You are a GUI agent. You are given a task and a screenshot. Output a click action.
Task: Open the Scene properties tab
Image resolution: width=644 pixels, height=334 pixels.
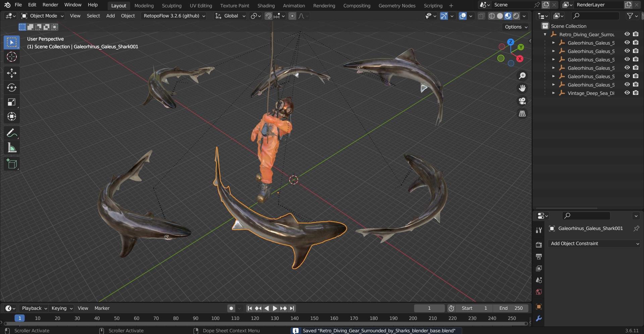coord(539,280)
